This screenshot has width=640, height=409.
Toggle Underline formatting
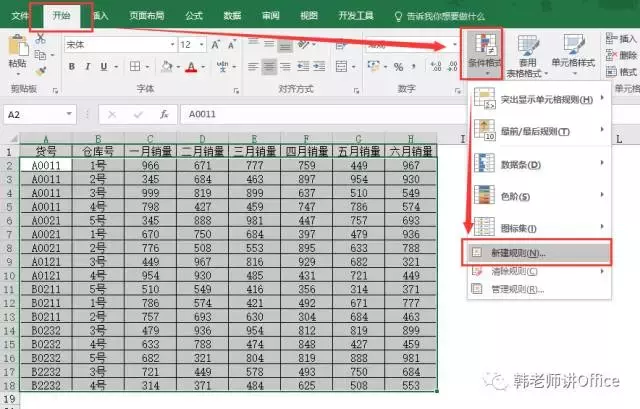tap(104, 67)
